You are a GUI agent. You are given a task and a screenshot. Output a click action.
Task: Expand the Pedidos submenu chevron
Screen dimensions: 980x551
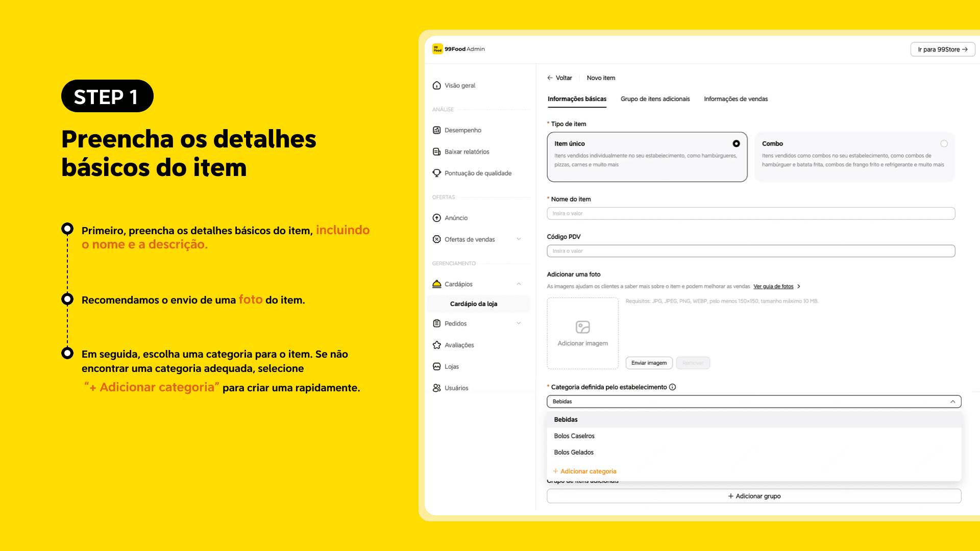pyautogui.click(x=519, y=323)
